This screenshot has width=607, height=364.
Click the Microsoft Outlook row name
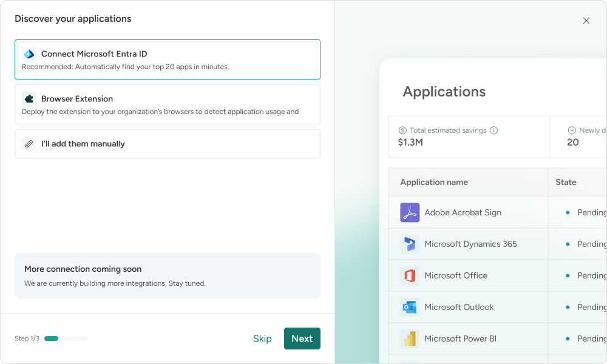pos(459,307)
